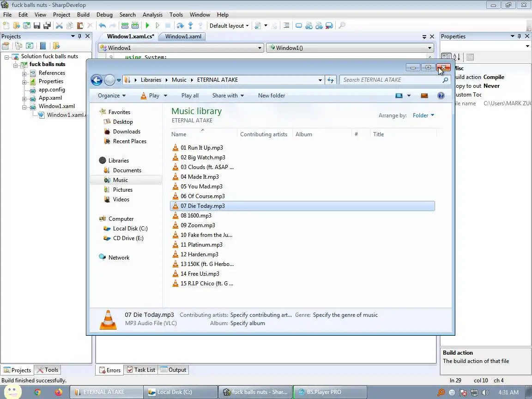Click the Cut scissors icon in SharpDevelop toolbar
This screenshot has width=532, height=399.
click(x=60, y=25)
